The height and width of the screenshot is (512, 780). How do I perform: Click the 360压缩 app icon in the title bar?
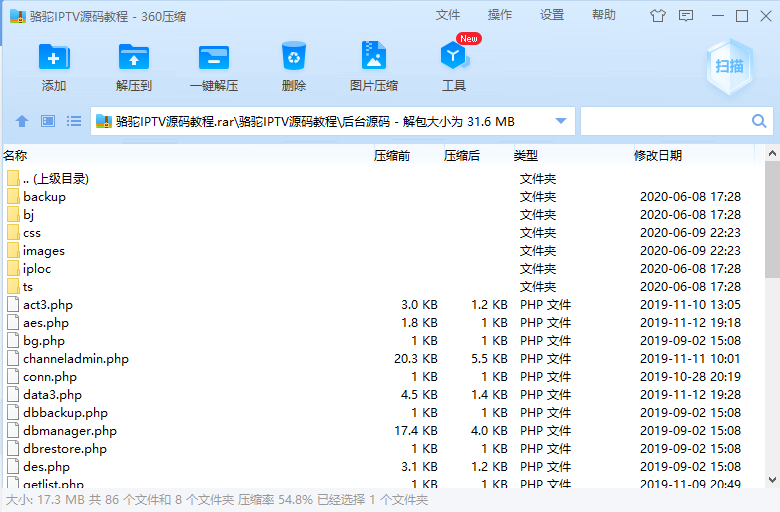pyautogui.click(x=17, y=16)
